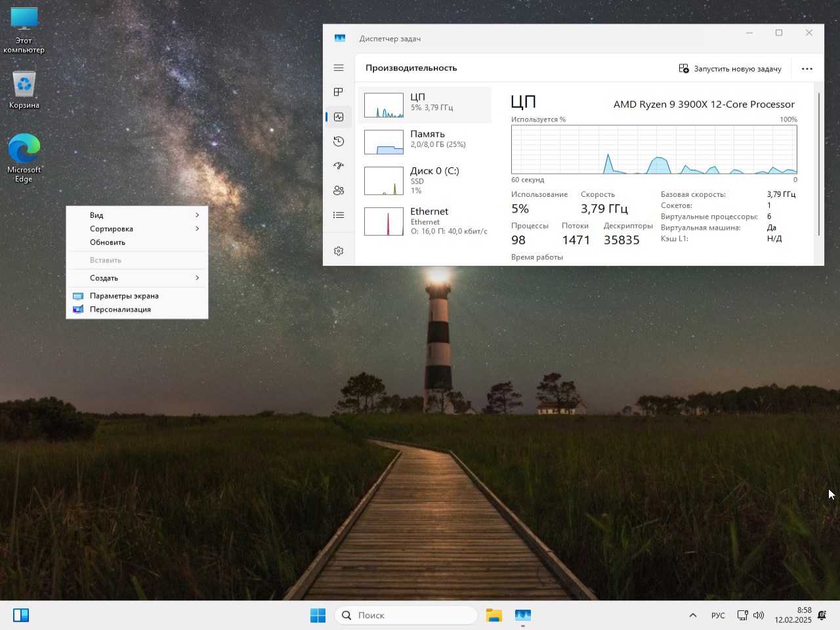840x630 pixels.
Task: Open the three-dots more options menu
Action: pyautogui.click(x=807, y=68)
